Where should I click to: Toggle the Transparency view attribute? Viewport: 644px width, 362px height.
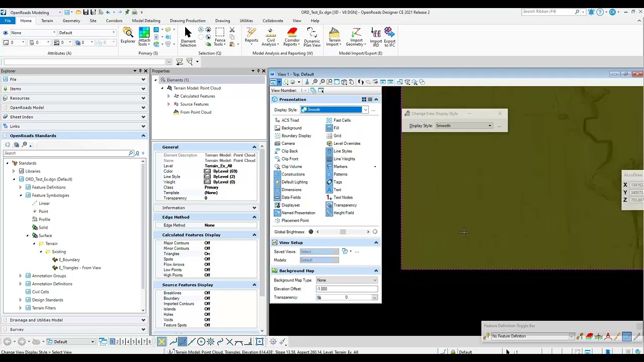click(x=342, y=205)
